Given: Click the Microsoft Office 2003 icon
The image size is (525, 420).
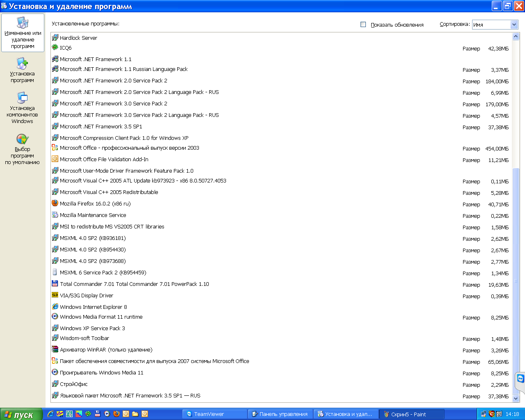Looking at the screenshot, I should (x=55, y=147).
